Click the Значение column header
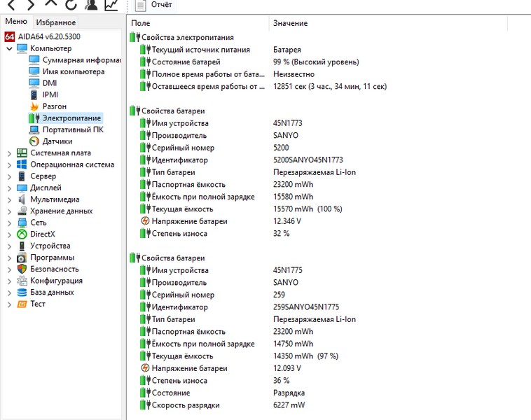Image resolution: width=531 pixels, height=420 pixels. coord(290,23)
